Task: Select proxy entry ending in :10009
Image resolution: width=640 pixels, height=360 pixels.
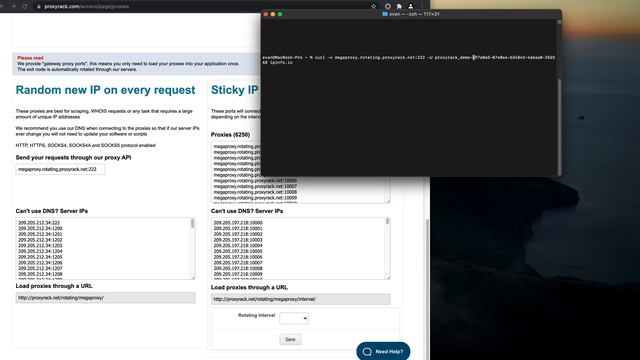Action: 255,198
